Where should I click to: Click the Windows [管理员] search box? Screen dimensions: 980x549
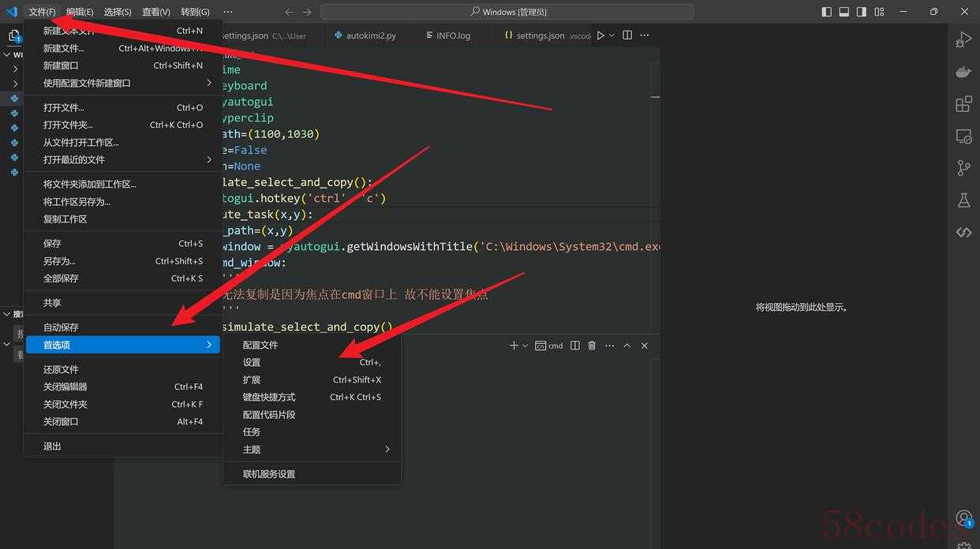[507, 12]
